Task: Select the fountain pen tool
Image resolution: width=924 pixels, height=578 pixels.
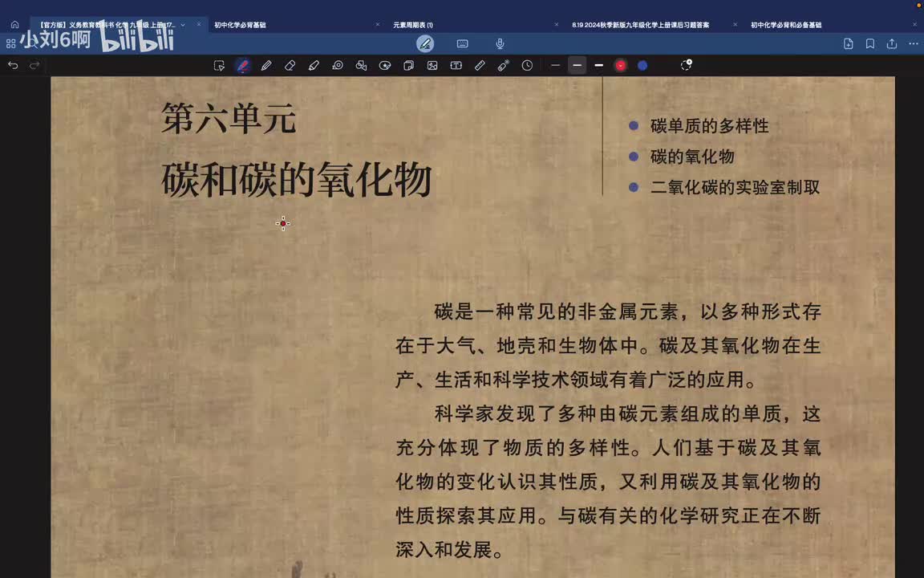Action: (243, 66)
